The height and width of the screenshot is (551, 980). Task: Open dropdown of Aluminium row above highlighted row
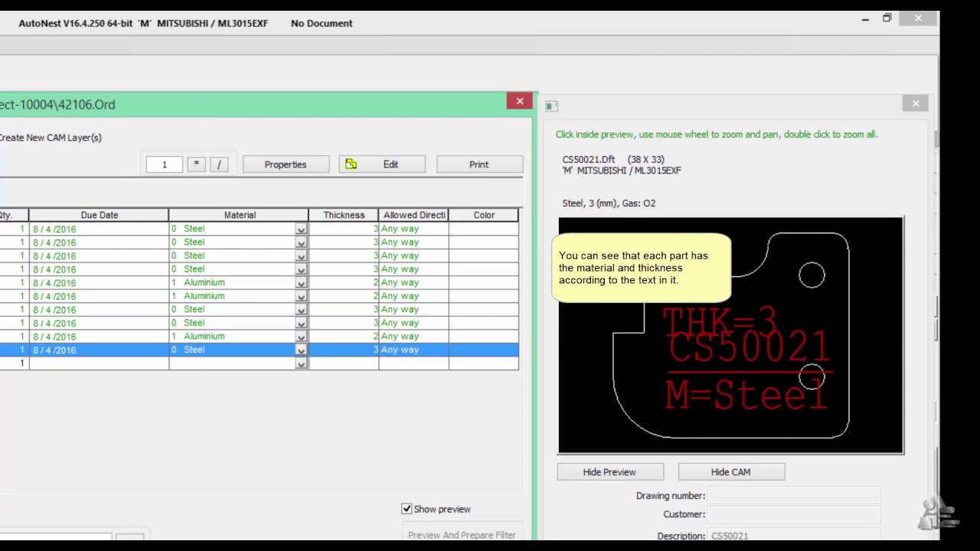click(x=301, y=337)
